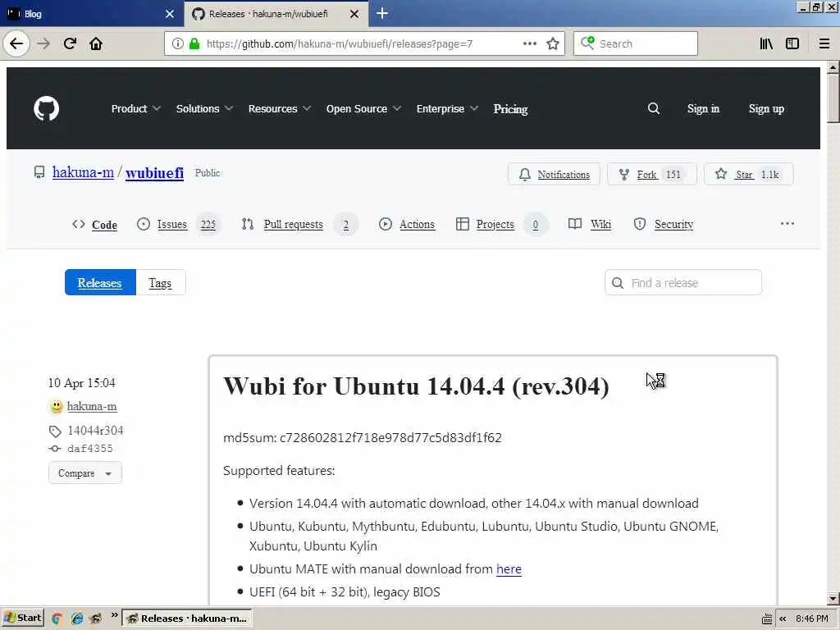Star the repository with the Star button
The width and height of the screenshot is (840, 630).
tap(748, 174)
